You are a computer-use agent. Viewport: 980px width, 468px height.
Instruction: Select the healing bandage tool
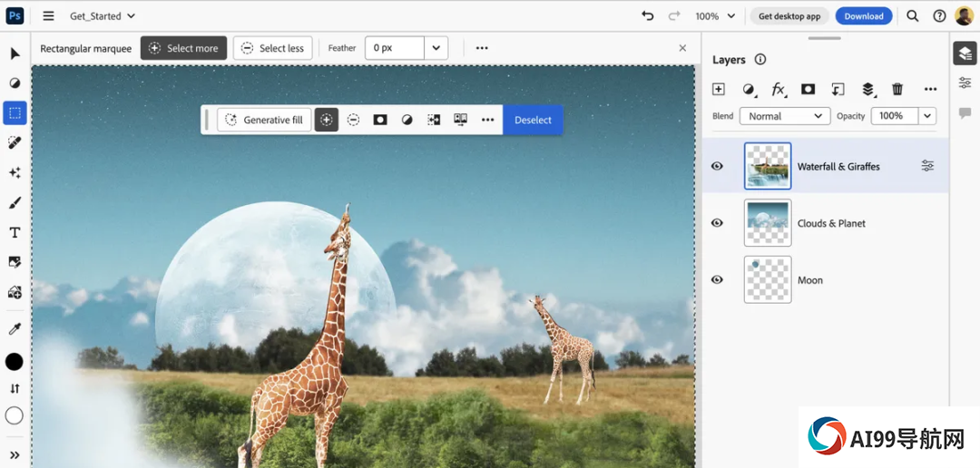tap(15, 143)
